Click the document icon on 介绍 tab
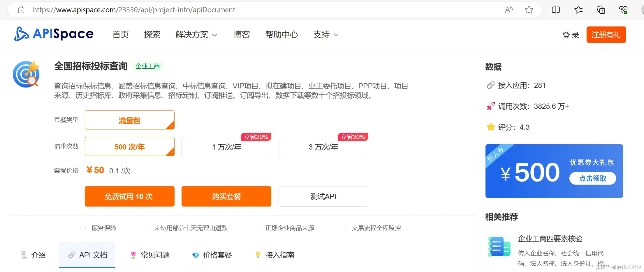The image size is (644, 272). click(24, 255)
